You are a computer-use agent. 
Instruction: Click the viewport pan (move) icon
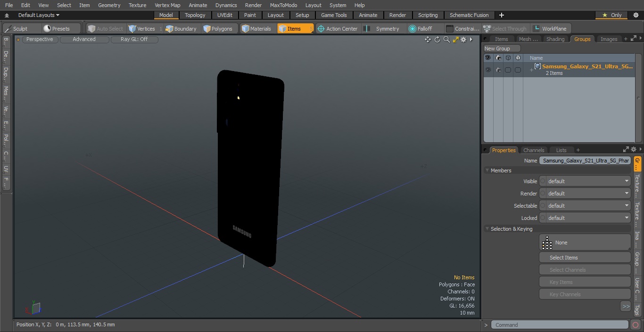tap(428, 40)
